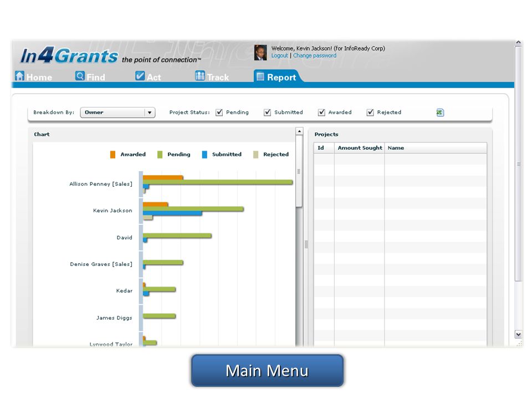This screenshot has height=399, width=532.
Task: Toggle the Pending status checkbox
Action: 219,112
